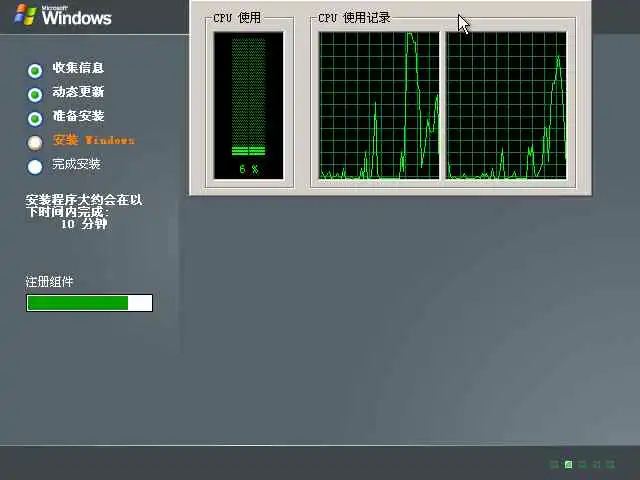Click the right CPU history graph
Viewport: 640px width, 480px height.
pyautogui.click(x=506, y=106)
